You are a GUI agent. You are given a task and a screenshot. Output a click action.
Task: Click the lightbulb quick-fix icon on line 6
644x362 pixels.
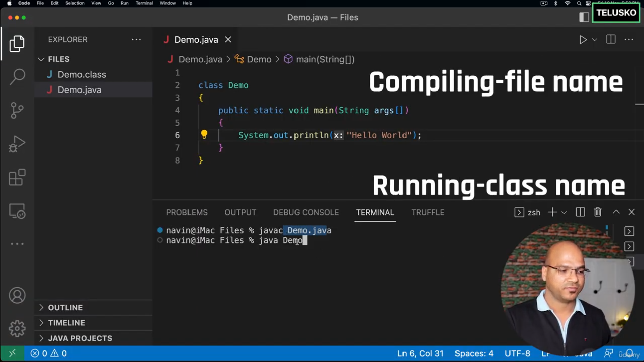click(x=204, y=135)
